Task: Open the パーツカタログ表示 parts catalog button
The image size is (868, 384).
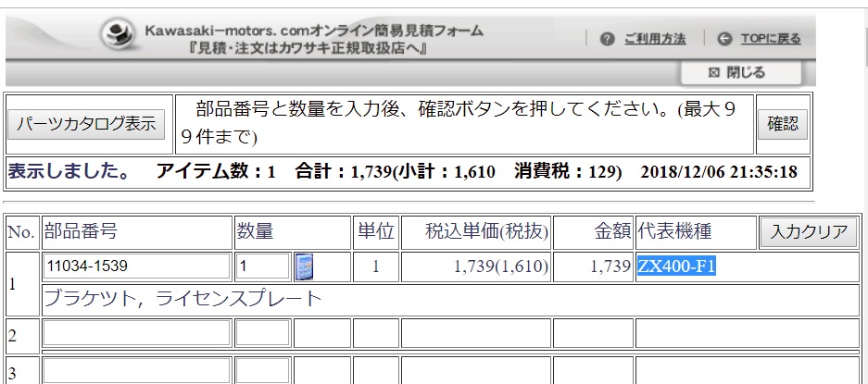Action: pyautogui.click(x=87, y=125)
